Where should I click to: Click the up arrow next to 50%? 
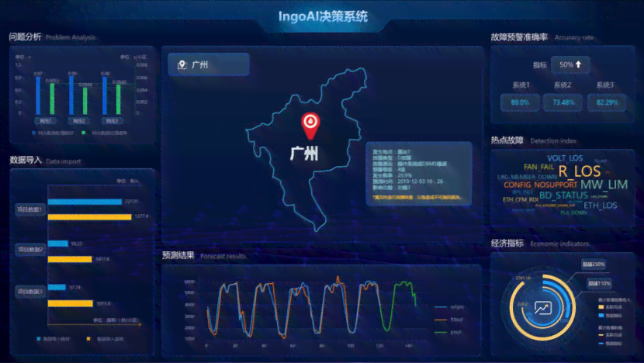tap(578, 64)
